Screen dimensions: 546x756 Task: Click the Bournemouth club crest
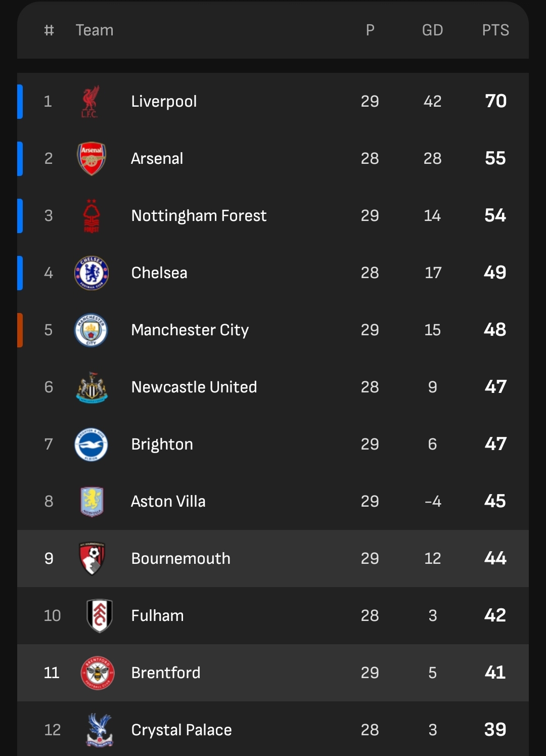click(92, 559)
